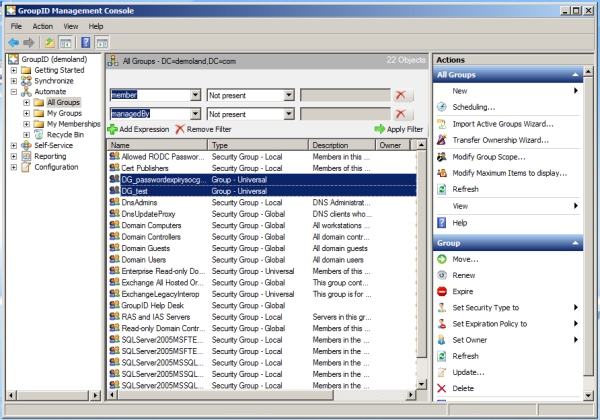Click the Back arrow toolbar icon
Image resolution: width=600 pixels, height=420 pixels.
pyautogui.click(x=14, y=42)
